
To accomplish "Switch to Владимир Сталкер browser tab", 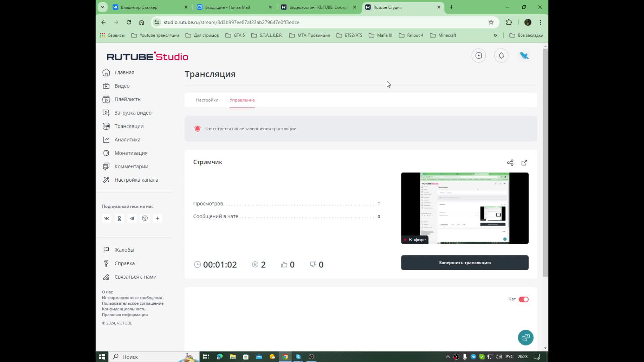I will pos(151,7).
